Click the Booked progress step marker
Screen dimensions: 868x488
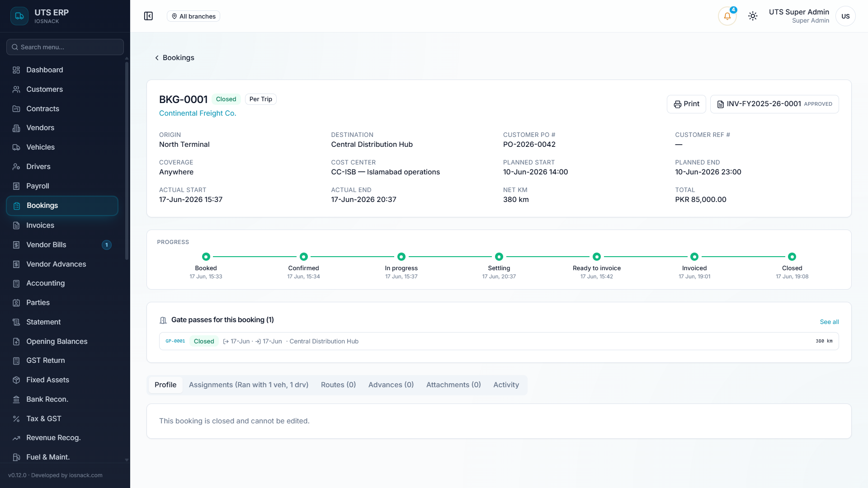[206, 257]
